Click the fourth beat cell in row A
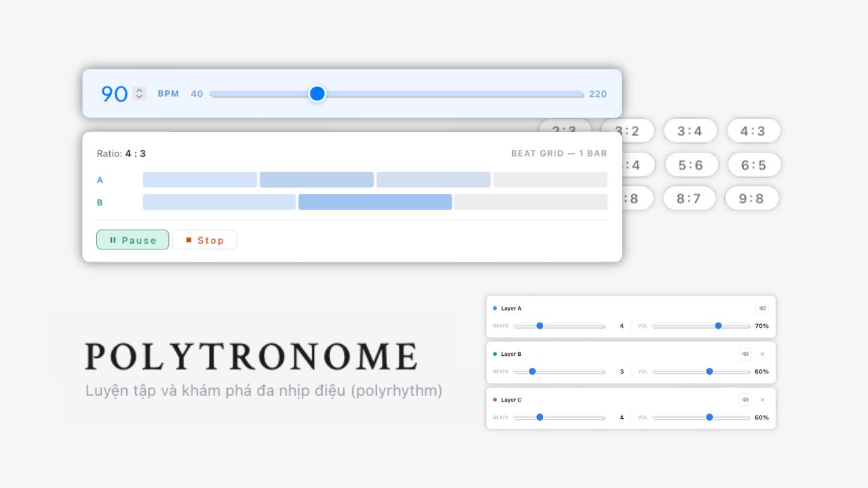The height and width of the screenshot is (488, 868). pyautogui.click(x=550, y=180)
